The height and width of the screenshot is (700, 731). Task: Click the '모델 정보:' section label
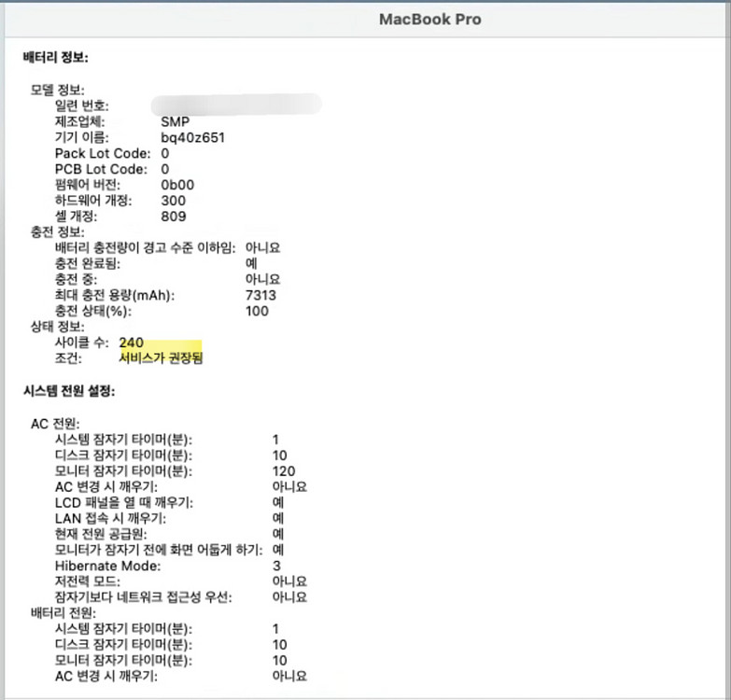(58, 90)
